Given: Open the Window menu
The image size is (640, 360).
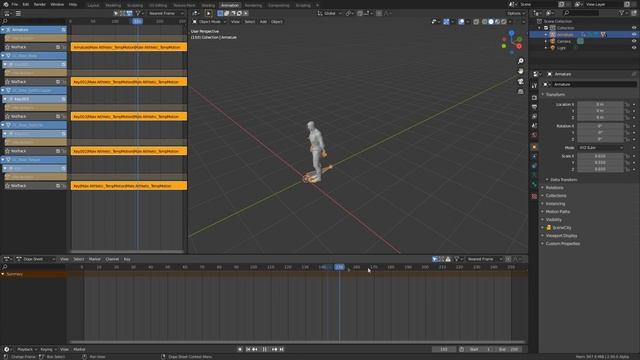Looking at the screenshot, I should tap(57, 4).
